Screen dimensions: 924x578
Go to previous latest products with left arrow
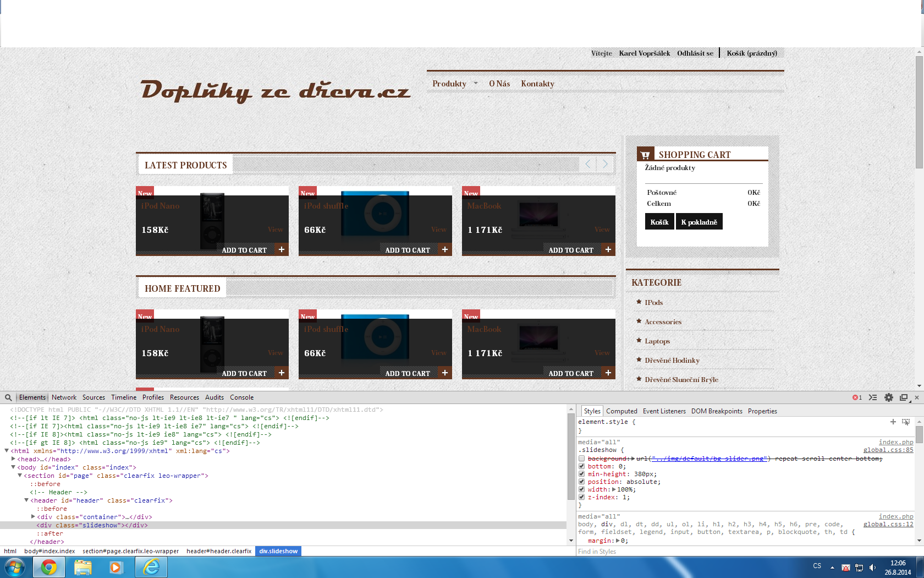point(588,163)
